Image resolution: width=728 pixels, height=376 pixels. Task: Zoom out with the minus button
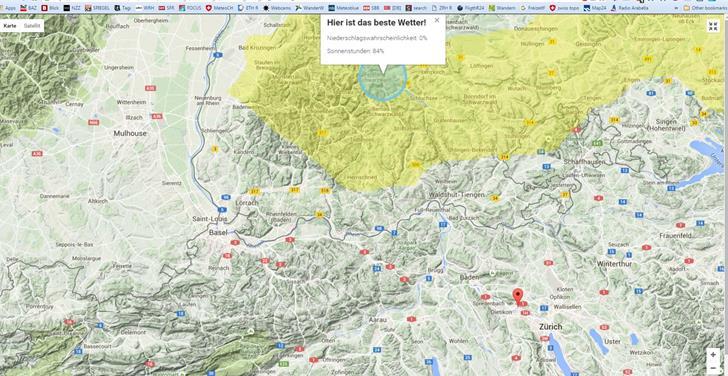coord(713,369)
